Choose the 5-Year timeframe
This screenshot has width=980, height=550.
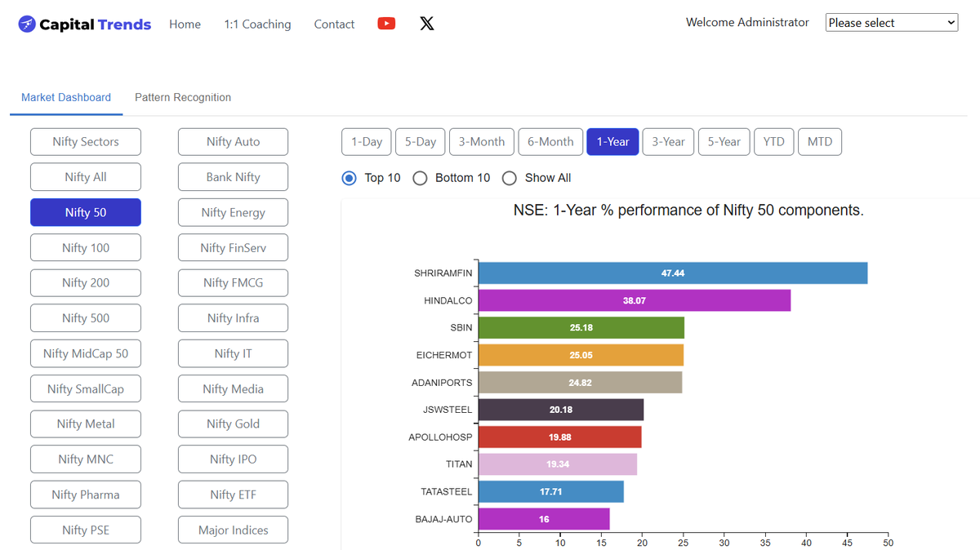click(724, 142)
